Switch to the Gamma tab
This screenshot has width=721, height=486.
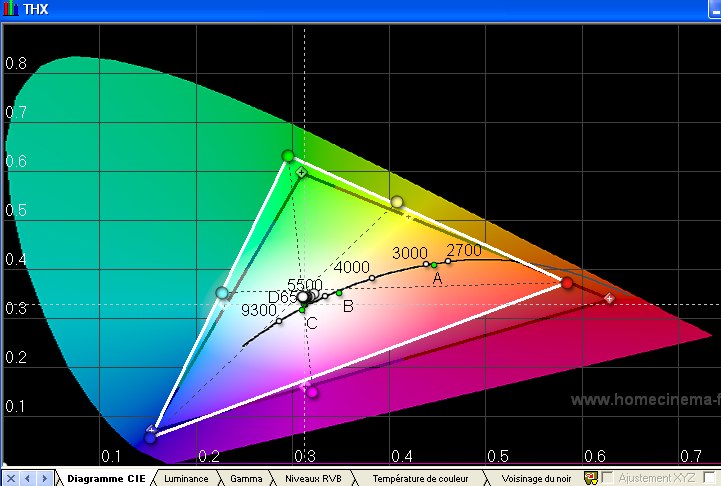246,478
